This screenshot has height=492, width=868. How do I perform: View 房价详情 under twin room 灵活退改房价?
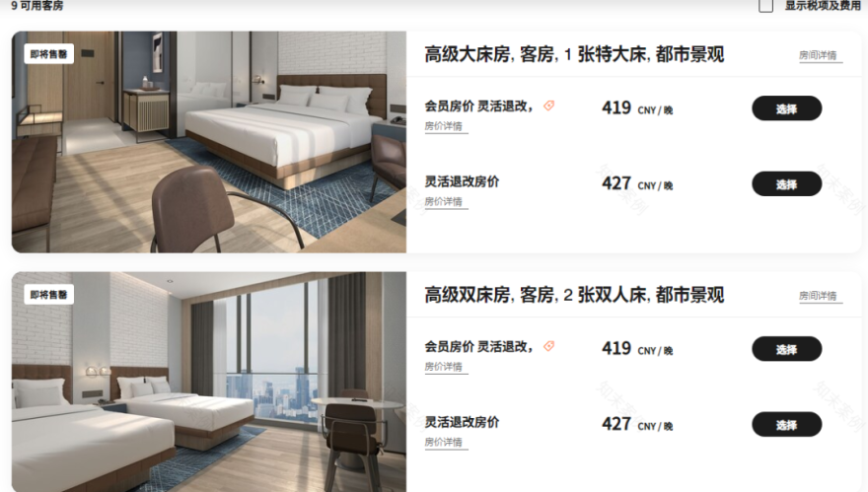pos(444,443)
